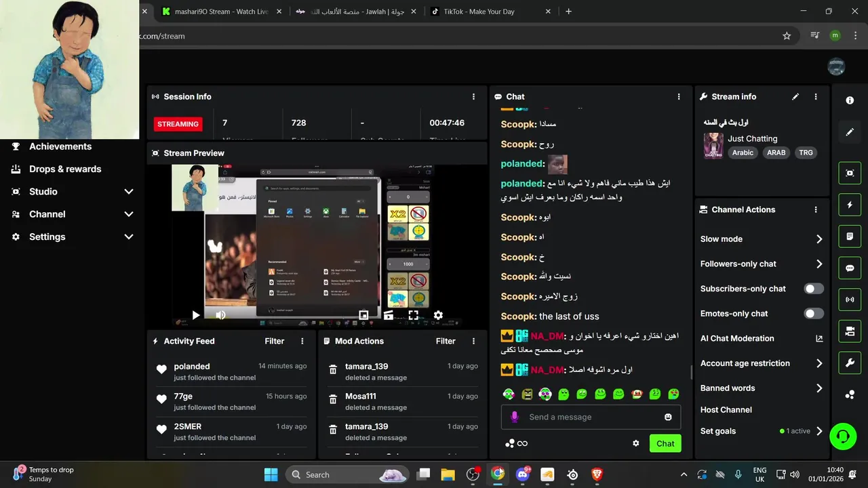Open Mod Actions three-dot menu

pos(473,341)
